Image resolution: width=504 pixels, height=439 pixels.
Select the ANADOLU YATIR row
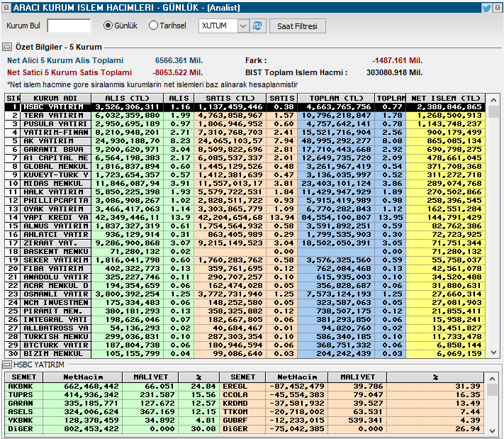pyautogui.click(x=245, y=277)
